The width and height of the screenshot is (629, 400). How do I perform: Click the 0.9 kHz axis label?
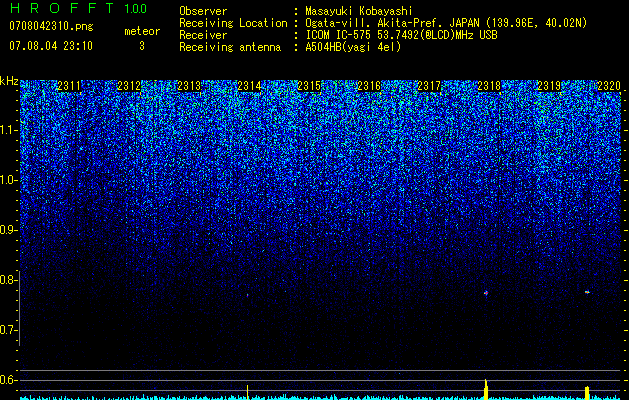9,230
